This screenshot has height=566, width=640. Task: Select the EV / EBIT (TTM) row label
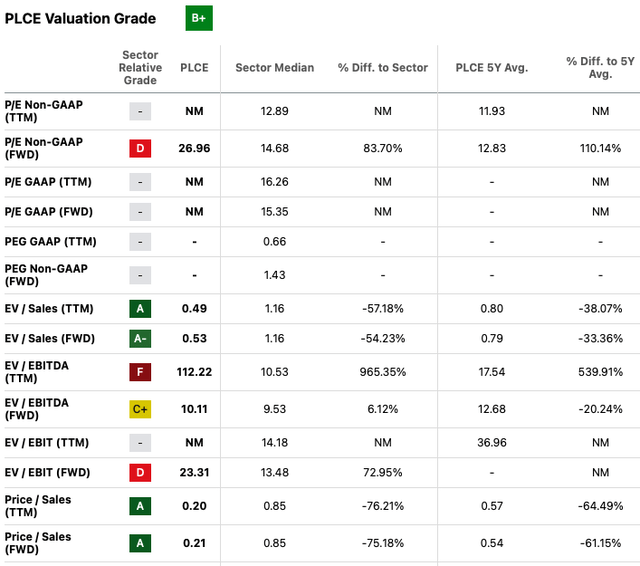coord(47,442)
